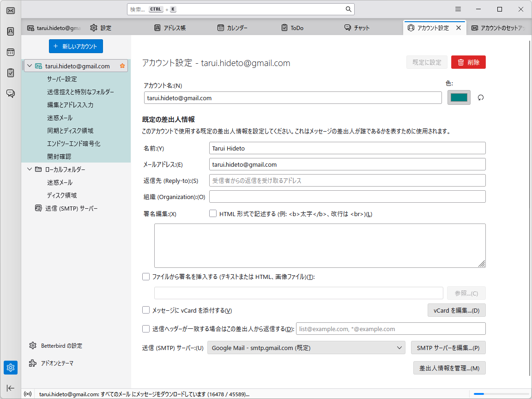Switch to the アカウントのセットアップ tab
This screenshot has width=532, height=399.
pos(499,28)
